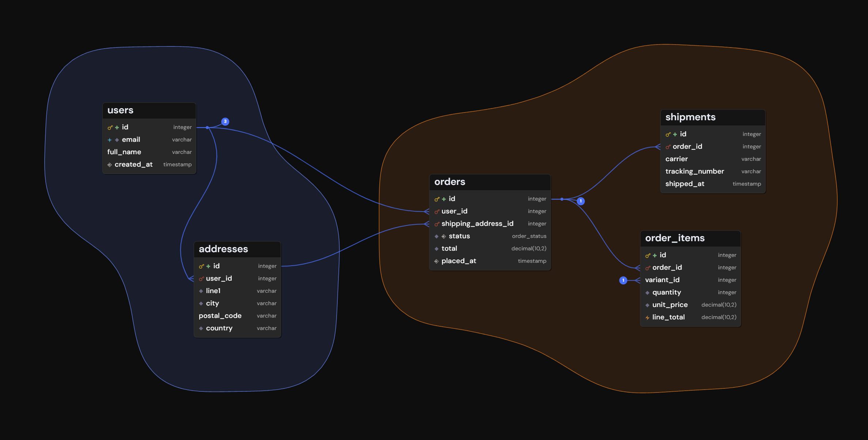Click the foreign key icon on shipping_address_id
The height and width of the screenshot is (440, 868).
[x=437, y=224]
